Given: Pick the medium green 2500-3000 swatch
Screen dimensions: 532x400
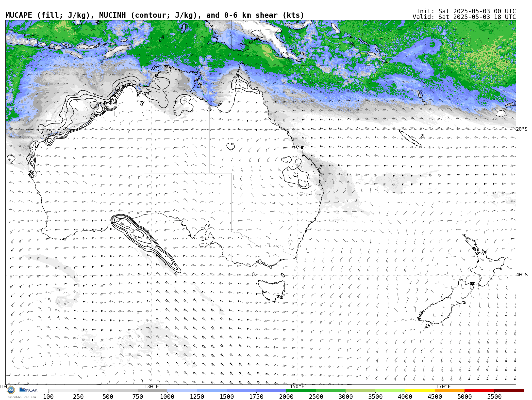Looking at the screenshot, I should click(331, 390).
